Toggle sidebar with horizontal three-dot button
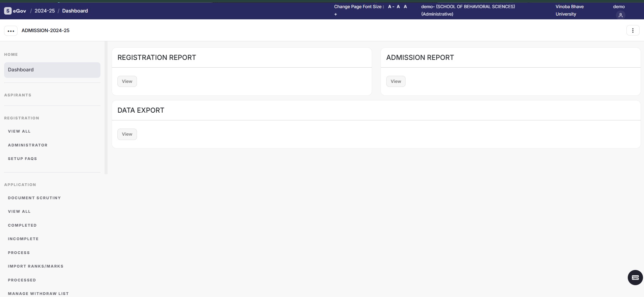The image size is (644, 297). click(x=11, y=31)
